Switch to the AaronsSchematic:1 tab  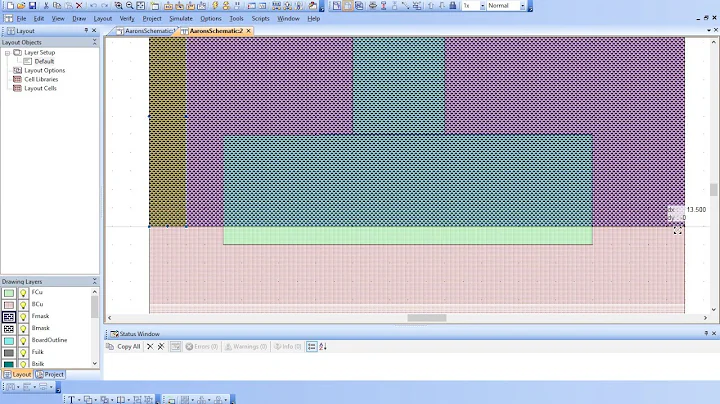145,31
